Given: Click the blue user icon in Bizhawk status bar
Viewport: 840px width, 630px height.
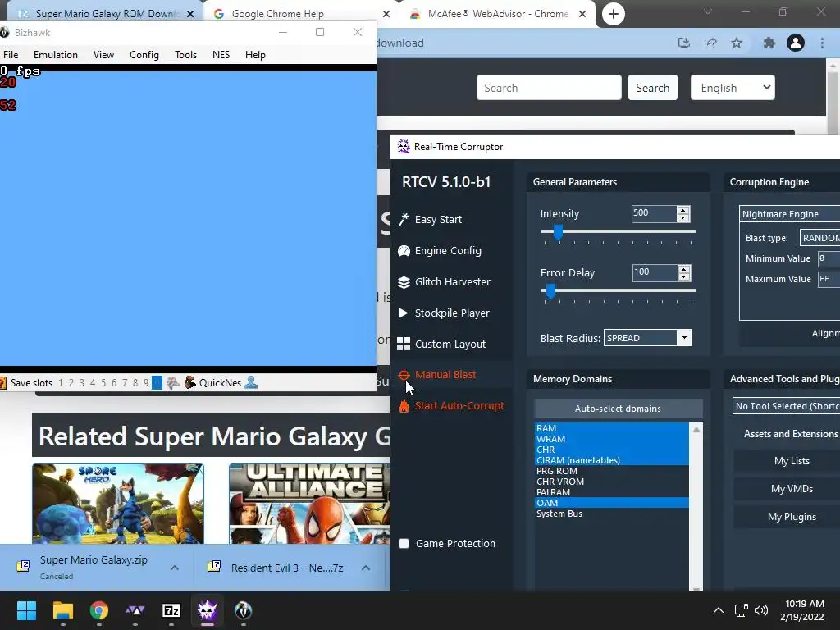Looking at the screenshot, I should click(251, 382).
